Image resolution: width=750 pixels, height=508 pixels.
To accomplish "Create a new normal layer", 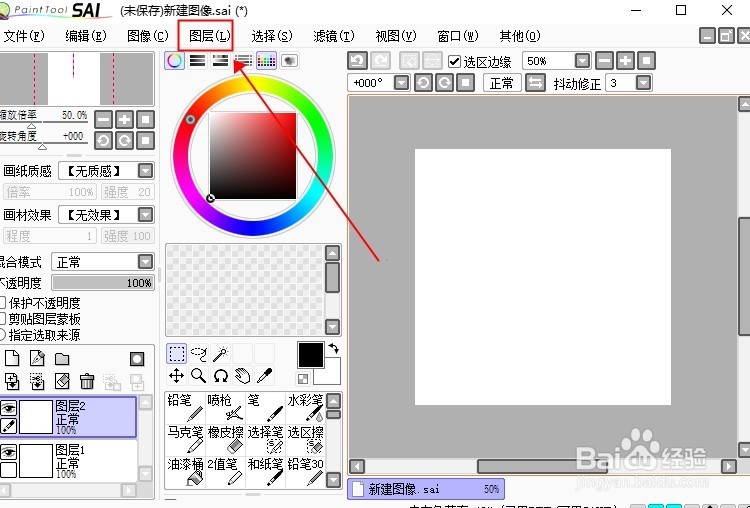I will pos(12,358).
